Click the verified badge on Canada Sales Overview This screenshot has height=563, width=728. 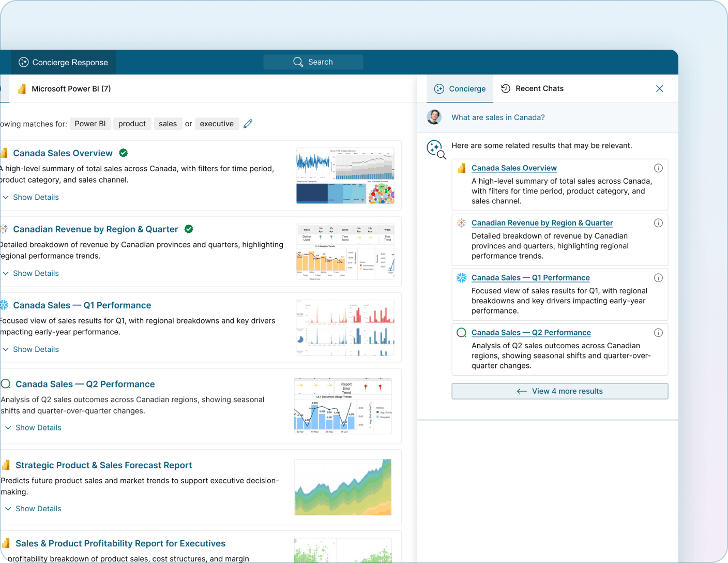123,153
